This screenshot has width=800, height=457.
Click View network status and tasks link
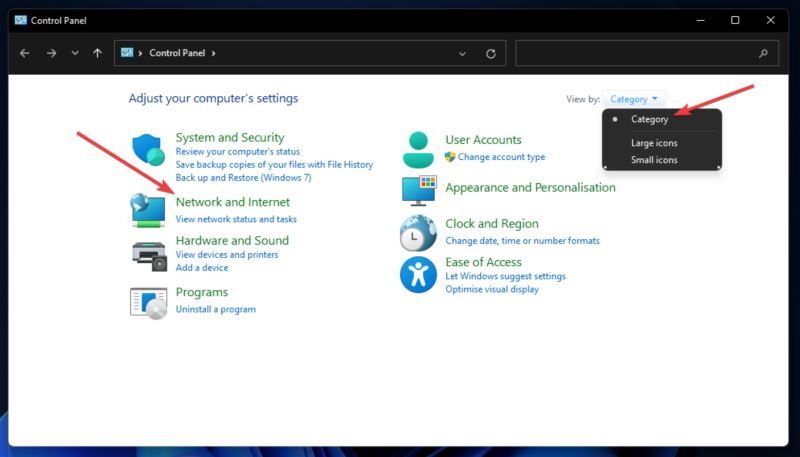click(x=236, y=219)
